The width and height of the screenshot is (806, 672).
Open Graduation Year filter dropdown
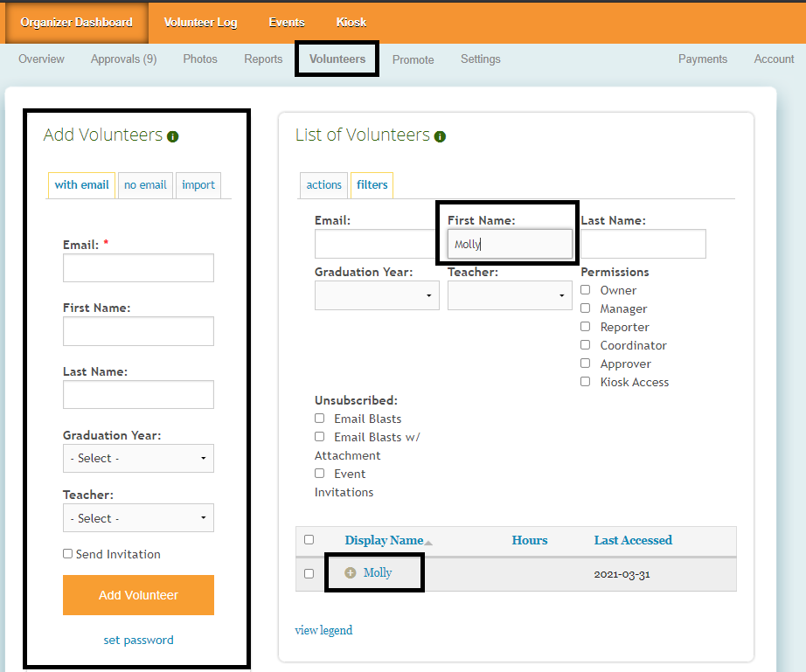click(x=377, y=295)
